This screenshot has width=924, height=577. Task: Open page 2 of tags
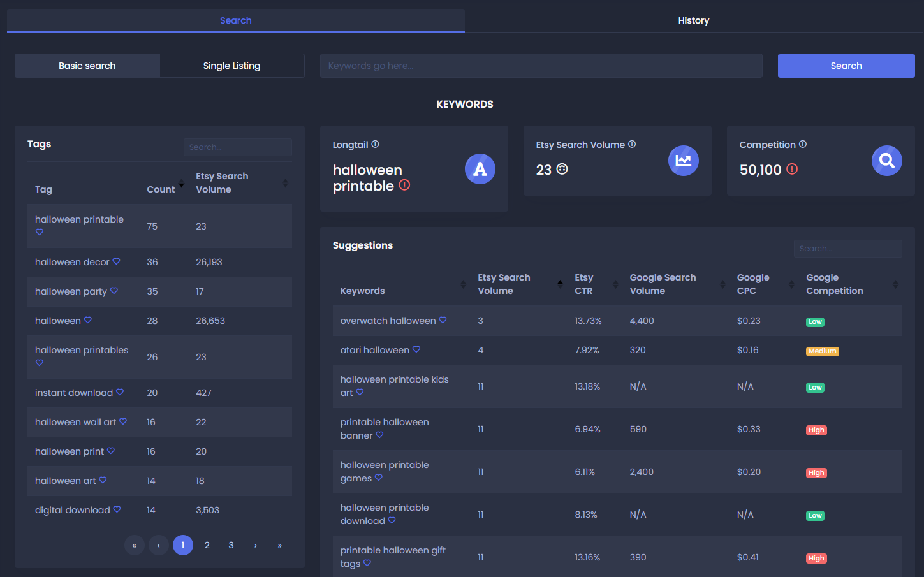click(x=207, y=545)
